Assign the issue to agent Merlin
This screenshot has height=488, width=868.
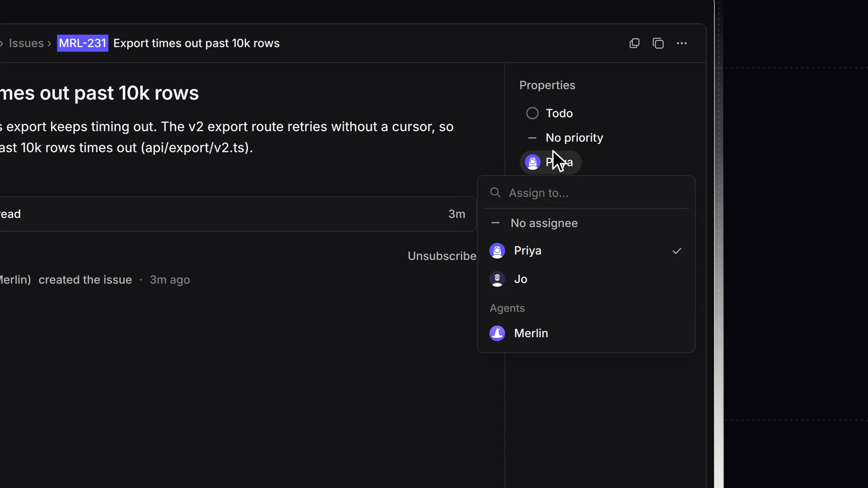pyautogui.click(x=586, y=333)
